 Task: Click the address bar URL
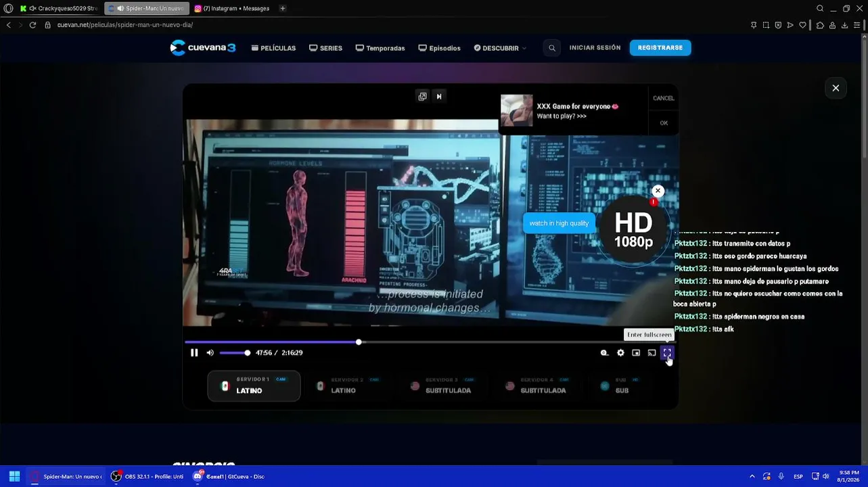[125, 25]
